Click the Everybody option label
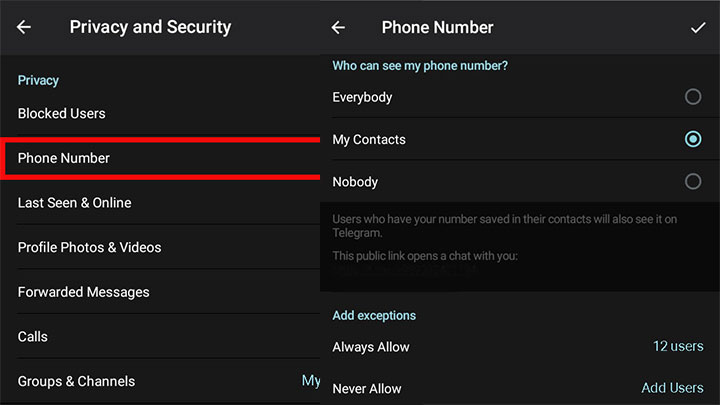 [362, 97]
